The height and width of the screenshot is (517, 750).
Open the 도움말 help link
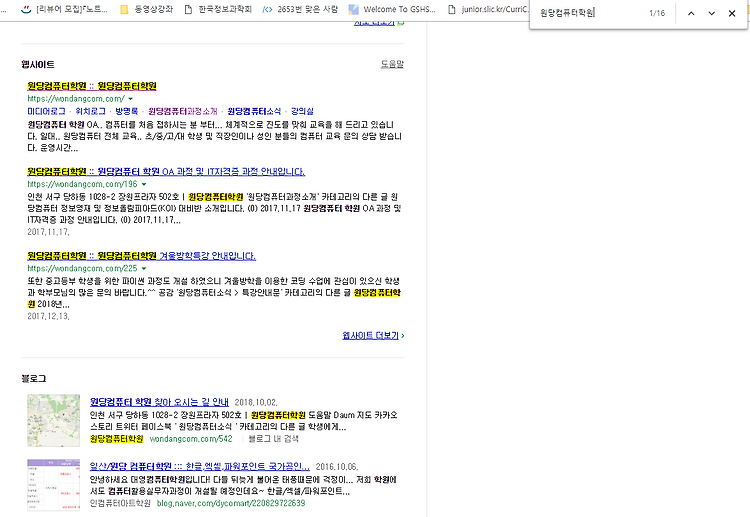coord(392,64)
